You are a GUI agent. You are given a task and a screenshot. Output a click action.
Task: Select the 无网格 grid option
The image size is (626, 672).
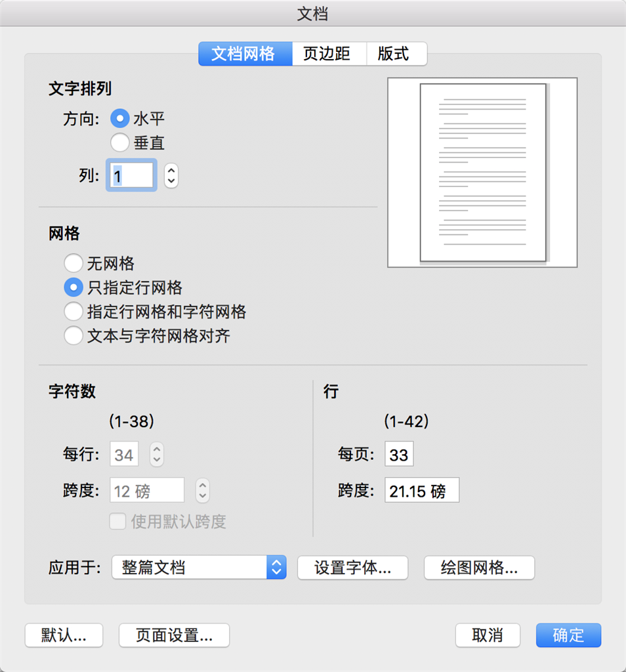click(73, 262)
